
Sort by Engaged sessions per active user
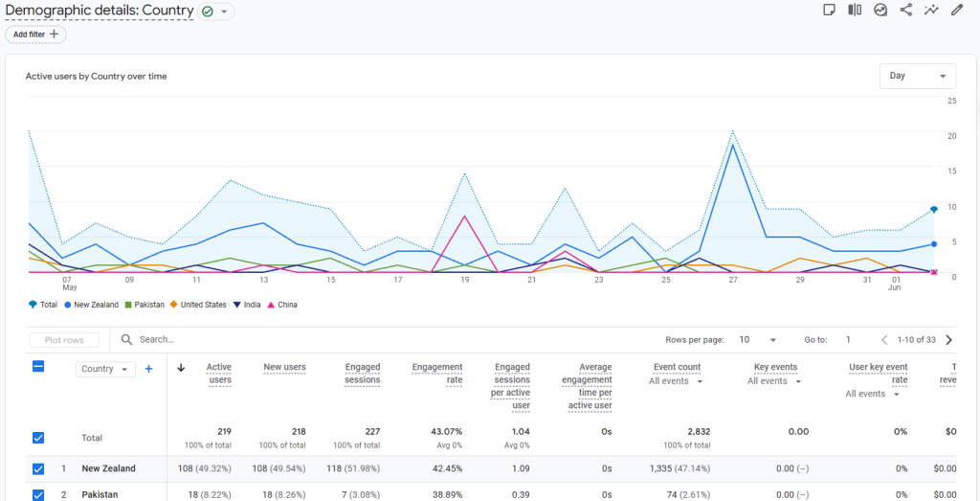[511, 387]
